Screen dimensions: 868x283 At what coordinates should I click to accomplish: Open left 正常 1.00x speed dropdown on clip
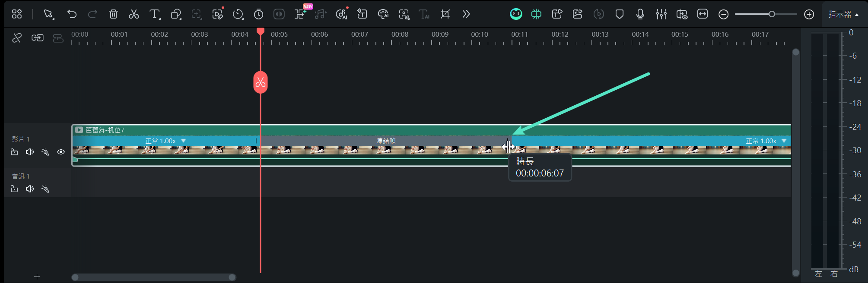click(183, 141)
